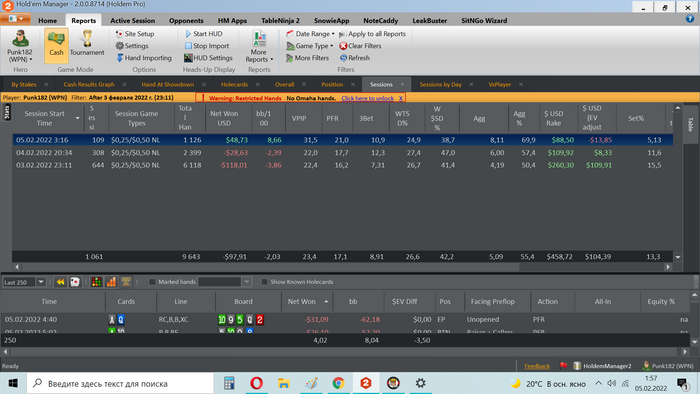700x394 pixels.
Task: Select the 05.02.2022 4:40 hand row
Action: (344, 319)
